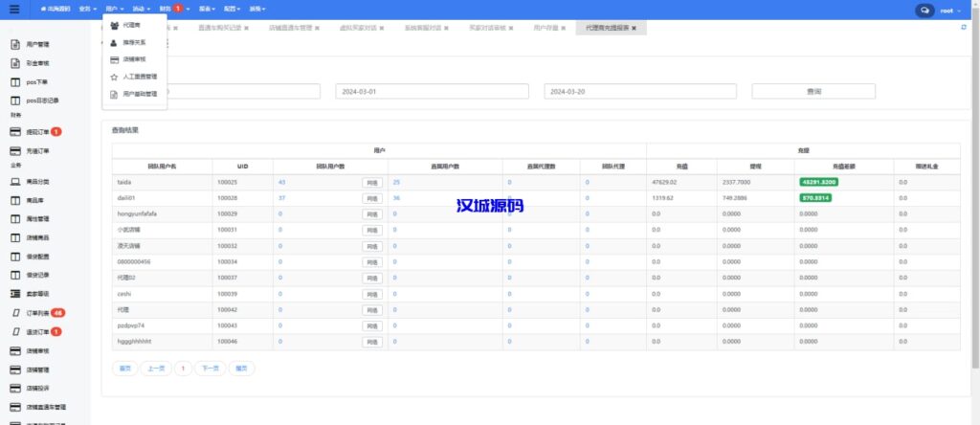
Task: Click the 用户管理 sidebar icon
Action: tap(15, 45)
